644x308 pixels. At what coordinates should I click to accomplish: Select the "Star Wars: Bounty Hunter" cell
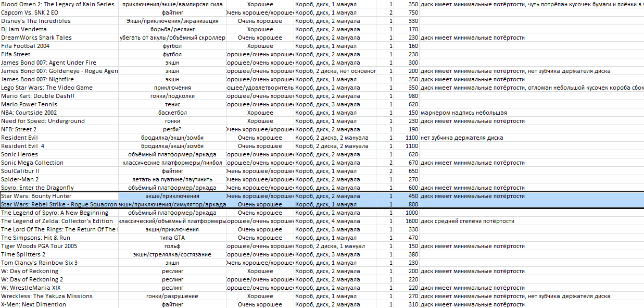pos(59,196)
